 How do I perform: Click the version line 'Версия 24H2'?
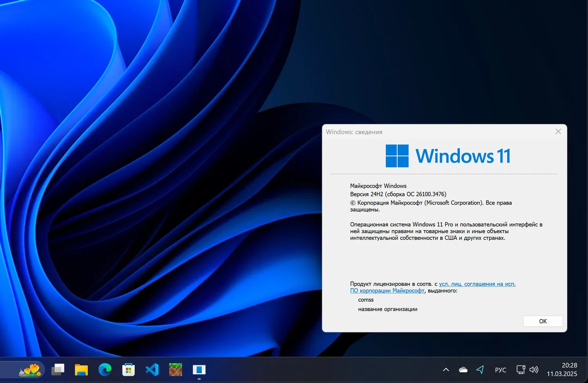pos(398,194)
